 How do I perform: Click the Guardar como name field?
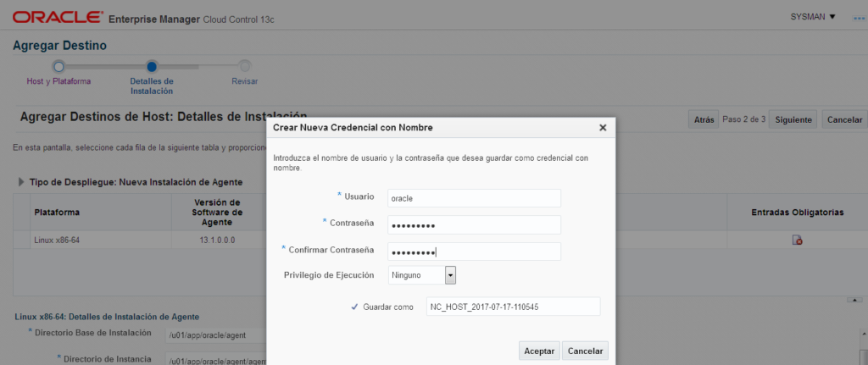tap(513, 307)
